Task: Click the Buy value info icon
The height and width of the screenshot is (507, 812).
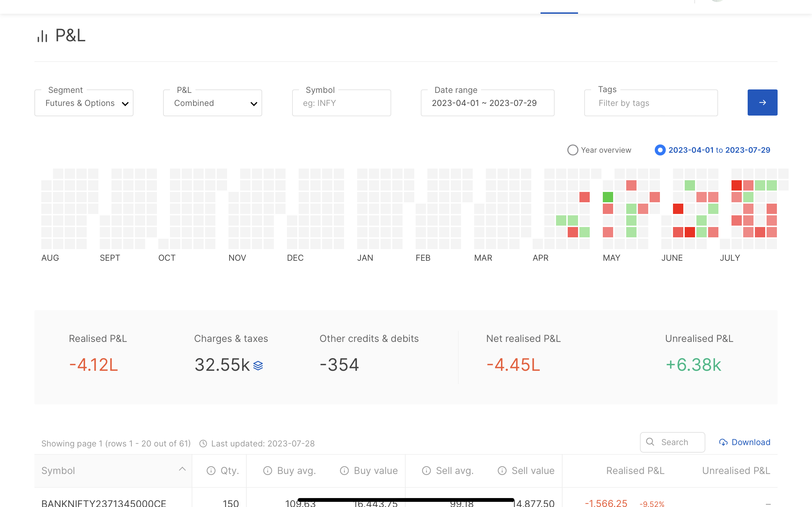Action: click(x=344, y=471)
